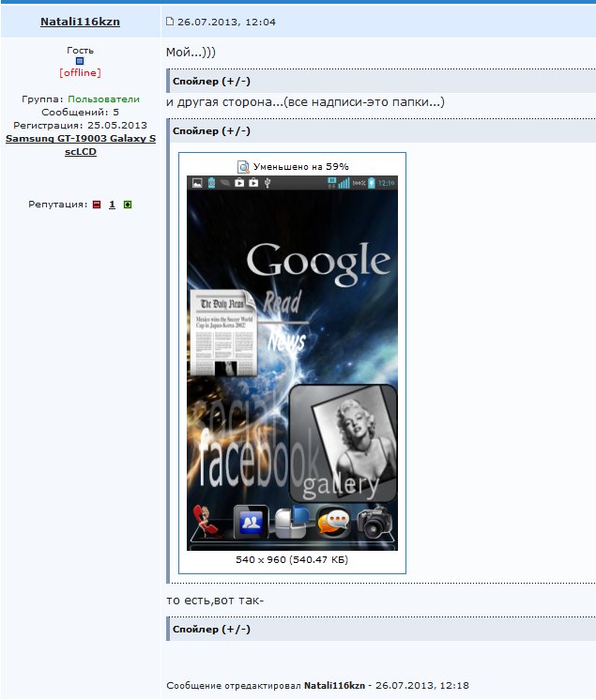596x700 pixels.
Task: Click the Регистрация: 25.05.2013 text
Action: pos(81,125)
